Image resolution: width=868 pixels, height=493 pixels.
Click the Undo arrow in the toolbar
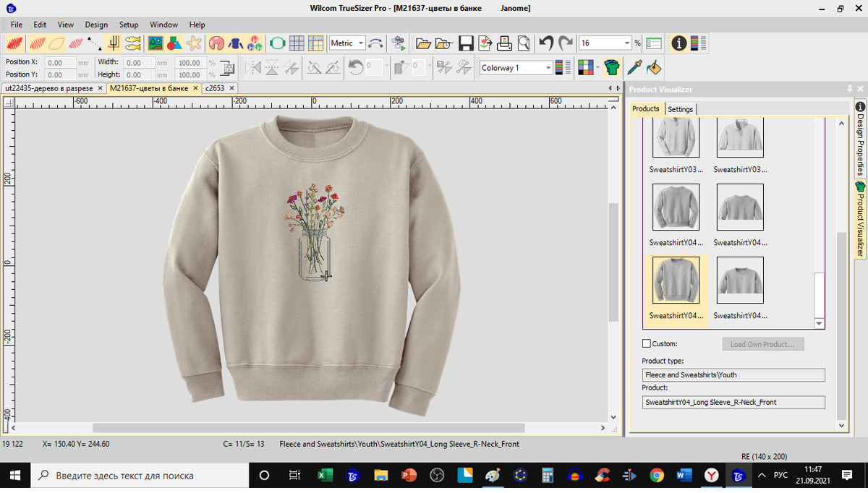pos(547,43)
